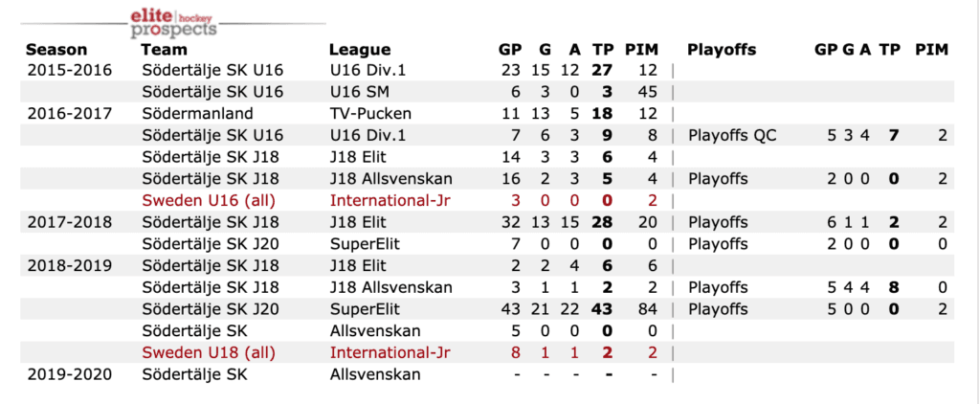Select the U16 SM league link
Screen dimensions: 980x404
pyautogui.click(x=360, y=92)
